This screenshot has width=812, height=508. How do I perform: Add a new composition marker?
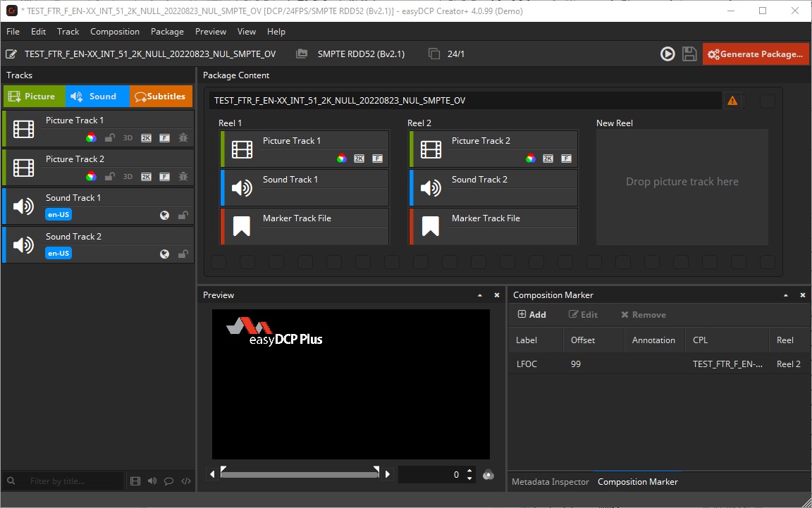531,315
